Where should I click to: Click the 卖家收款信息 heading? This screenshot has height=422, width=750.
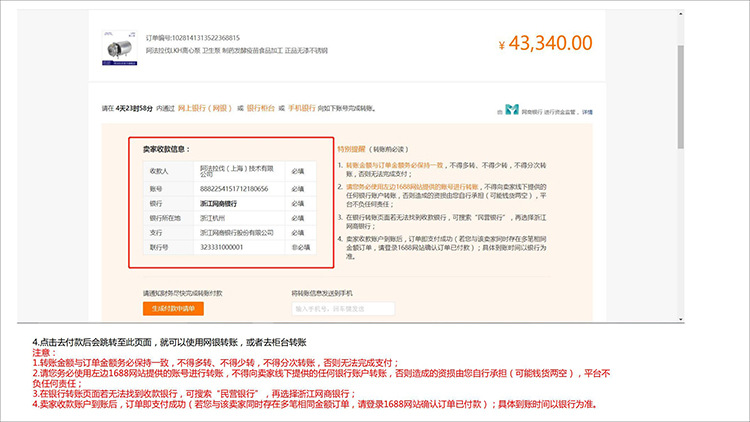click(x=166, y=149)
